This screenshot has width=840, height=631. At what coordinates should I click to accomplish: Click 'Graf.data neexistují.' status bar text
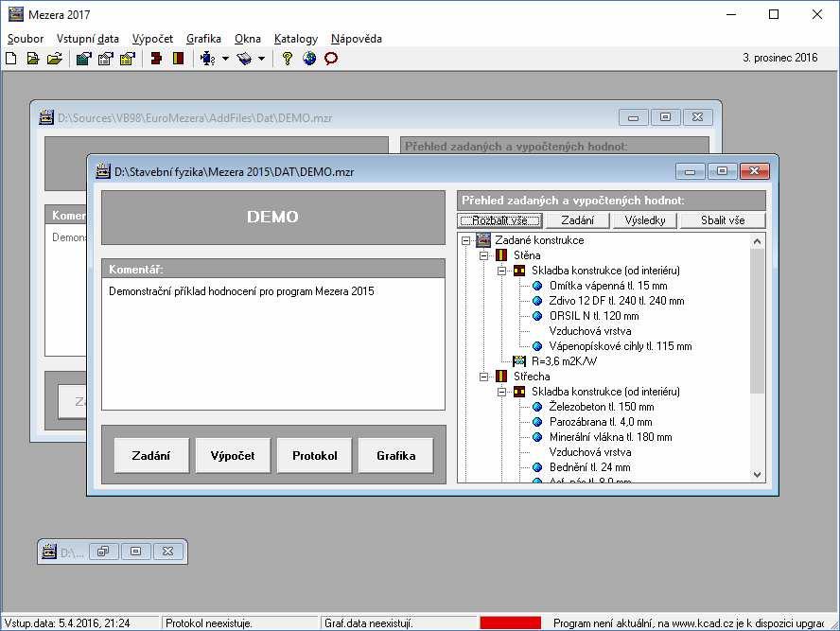369,623
